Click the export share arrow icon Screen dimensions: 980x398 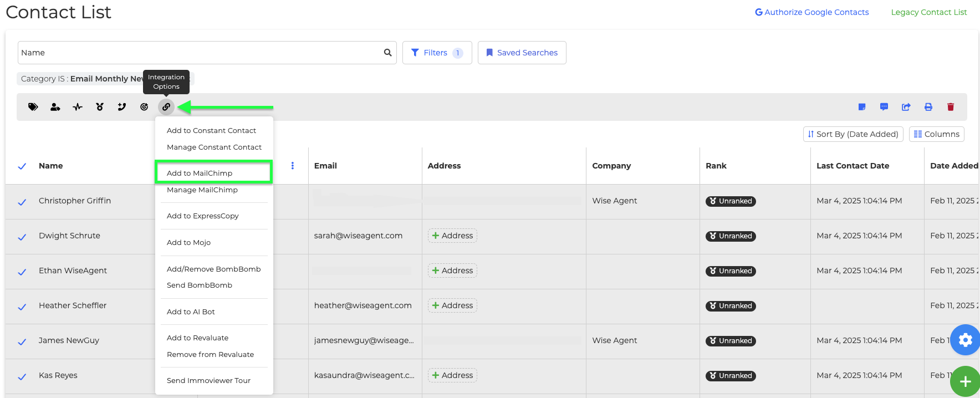point(906,107)
